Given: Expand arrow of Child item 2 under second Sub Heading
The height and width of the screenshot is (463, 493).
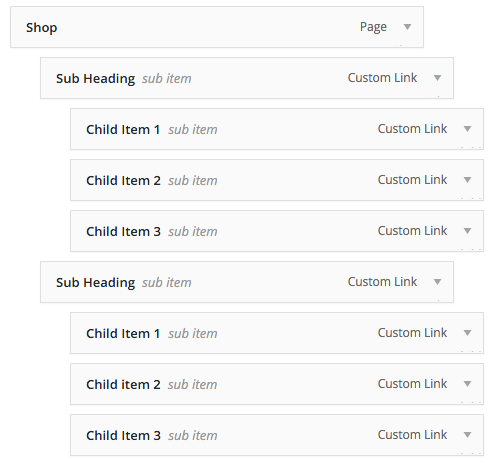Looking at the screenshot, I should click(467, 384).
